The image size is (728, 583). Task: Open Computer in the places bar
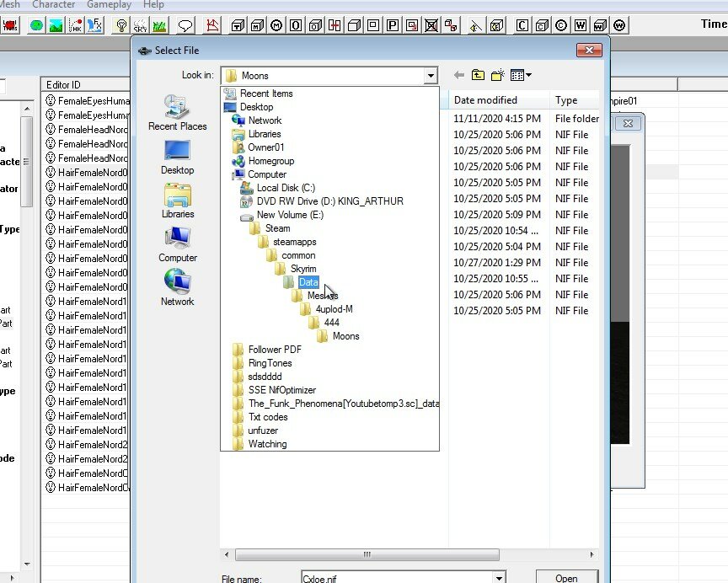click(177, 244)
